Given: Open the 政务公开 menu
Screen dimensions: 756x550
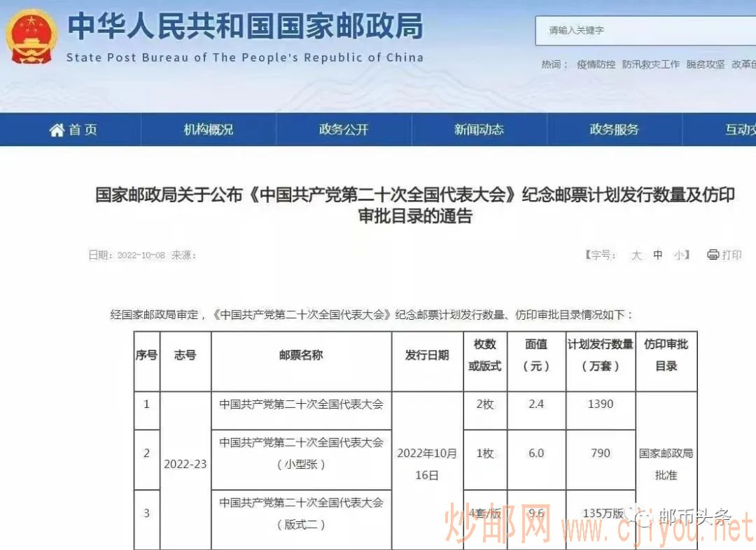Looking at the screenshot, I should point(344,129).
